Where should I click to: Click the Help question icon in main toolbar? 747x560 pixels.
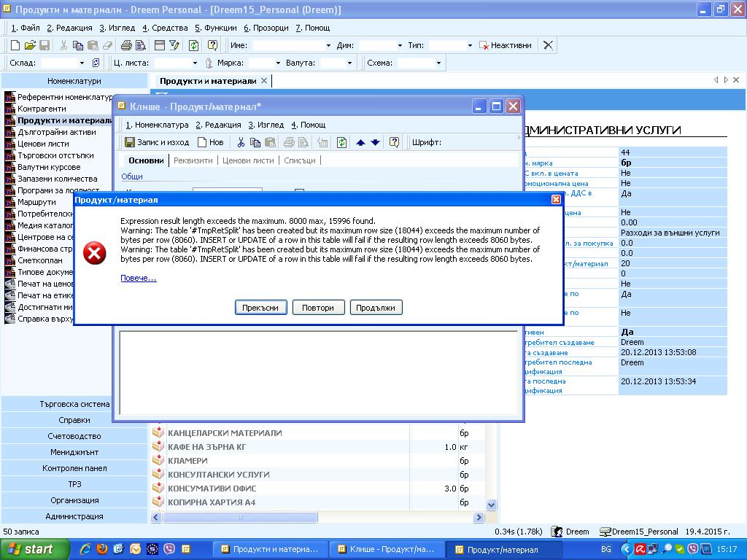pos(212,45)
